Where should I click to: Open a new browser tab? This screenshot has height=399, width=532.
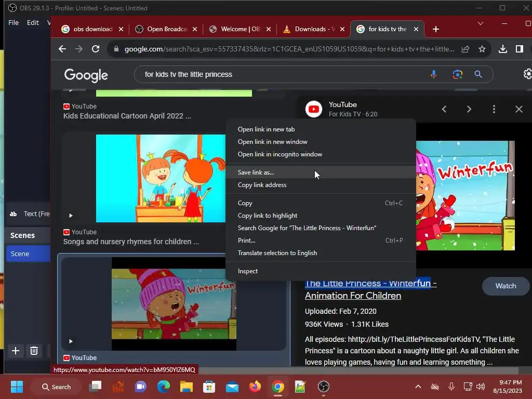coord(436,29)
